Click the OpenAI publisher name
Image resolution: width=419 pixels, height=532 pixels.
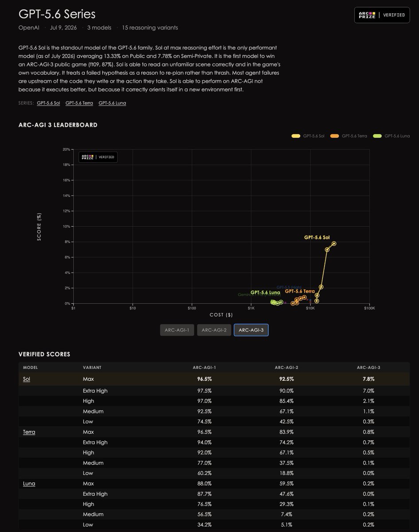tap(28, 27)
